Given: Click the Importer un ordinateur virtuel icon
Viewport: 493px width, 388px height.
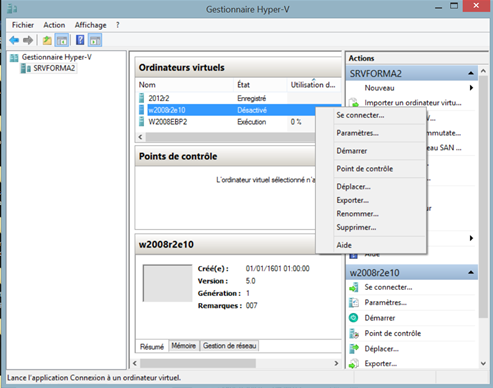Looking at the screenshot, I should click(354, 103).
